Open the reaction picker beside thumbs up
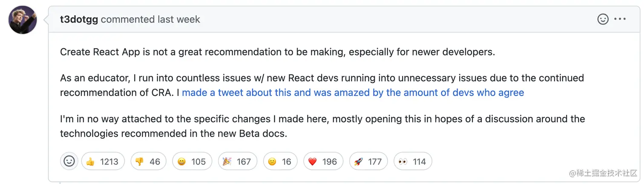This screenshot has height=184, width=644. 69,161
